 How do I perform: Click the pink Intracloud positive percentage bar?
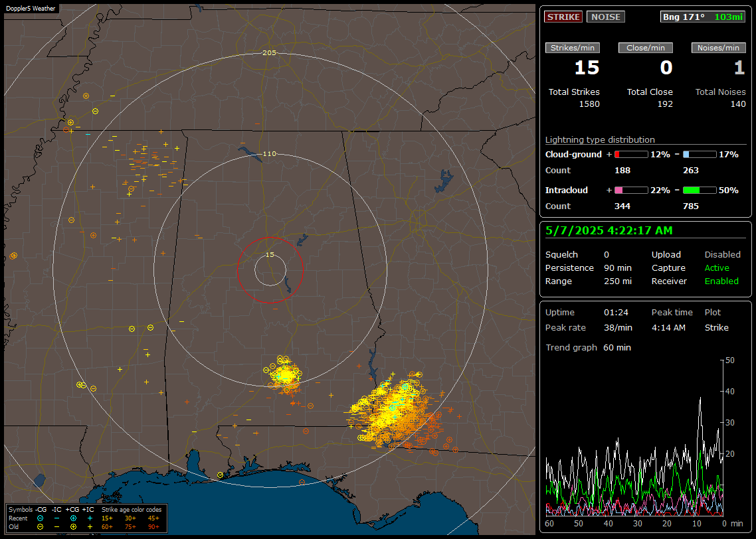[x=631, y=191]
